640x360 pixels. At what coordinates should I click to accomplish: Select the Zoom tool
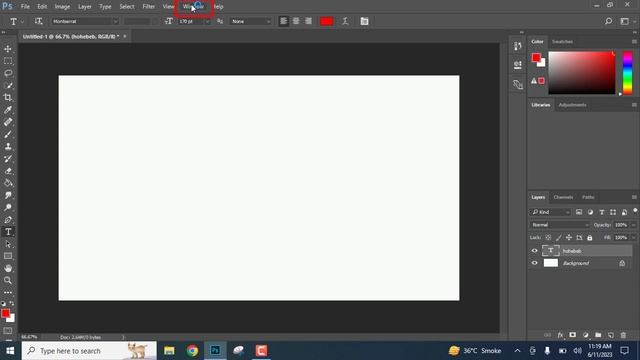point(8,280)
